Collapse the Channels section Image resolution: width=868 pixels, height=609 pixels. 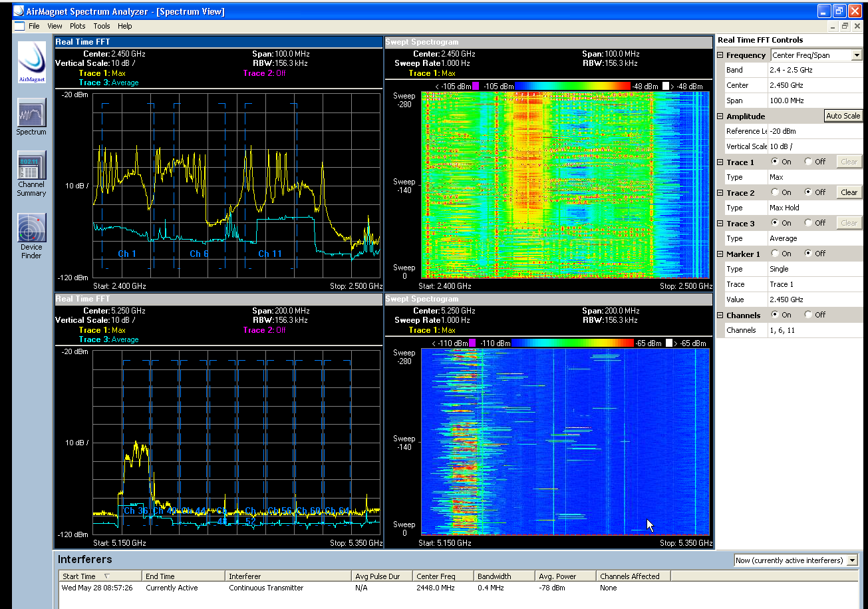pyautogui.click(x=720, y=315)
